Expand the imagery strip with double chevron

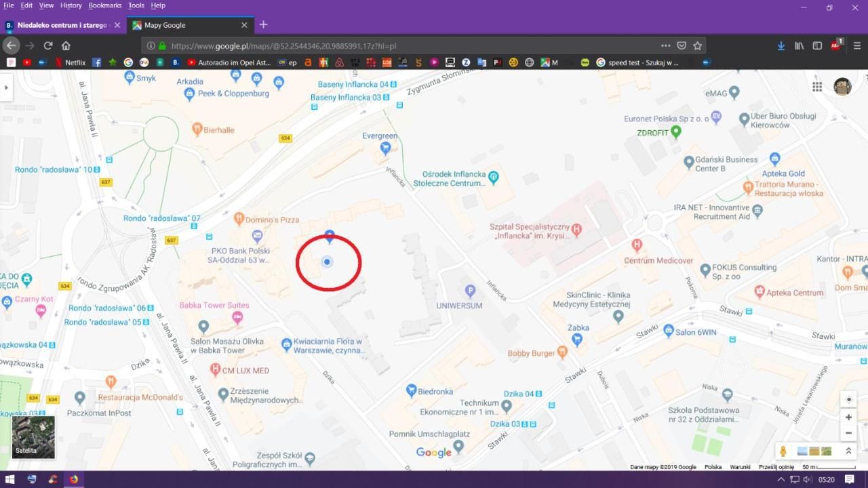(848, 451)
